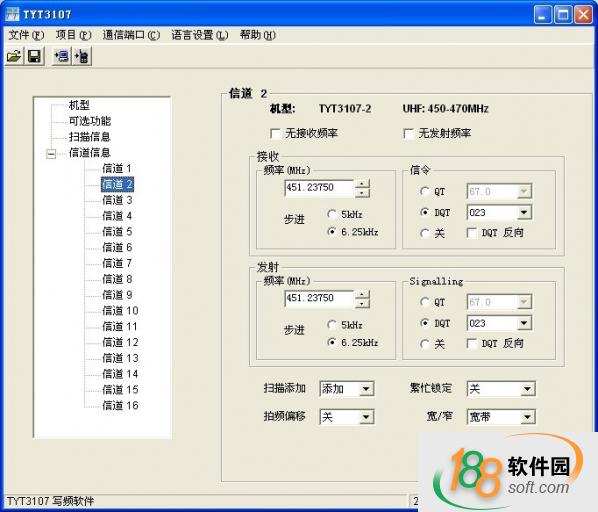
Task: Open the 文件(F) menu
Action: tap(26, 35)
